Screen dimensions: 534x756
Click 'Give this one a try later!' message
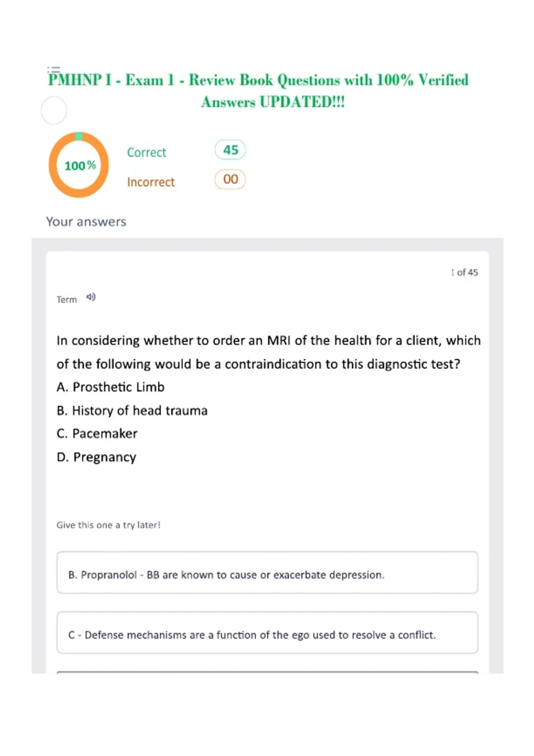click(108, 525)
